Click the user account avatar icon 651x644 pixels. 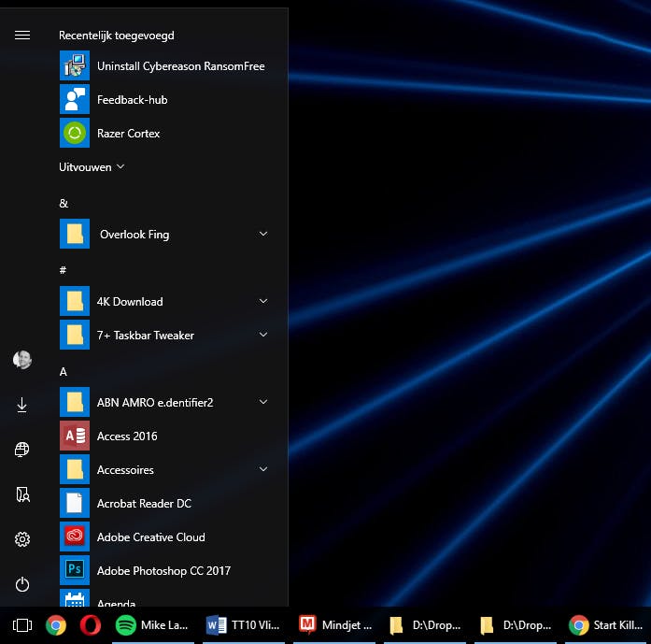coord(22,360)
